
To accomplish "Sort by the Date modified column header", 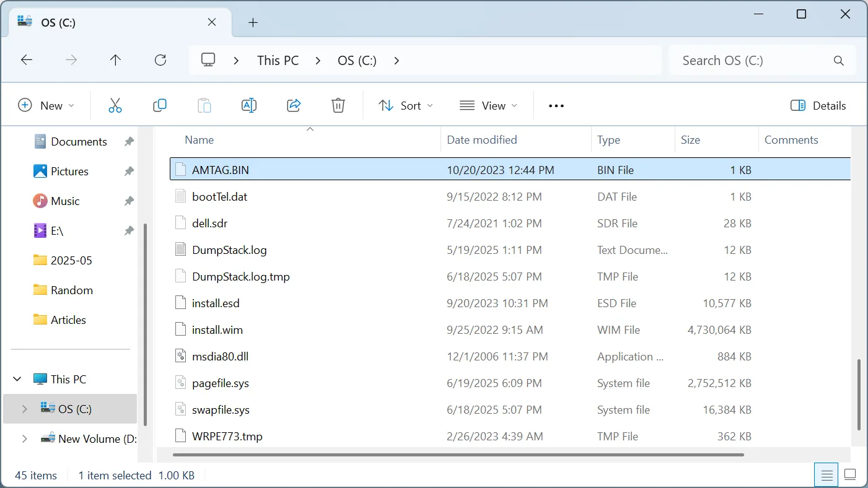I will click(x=516, y=140).
